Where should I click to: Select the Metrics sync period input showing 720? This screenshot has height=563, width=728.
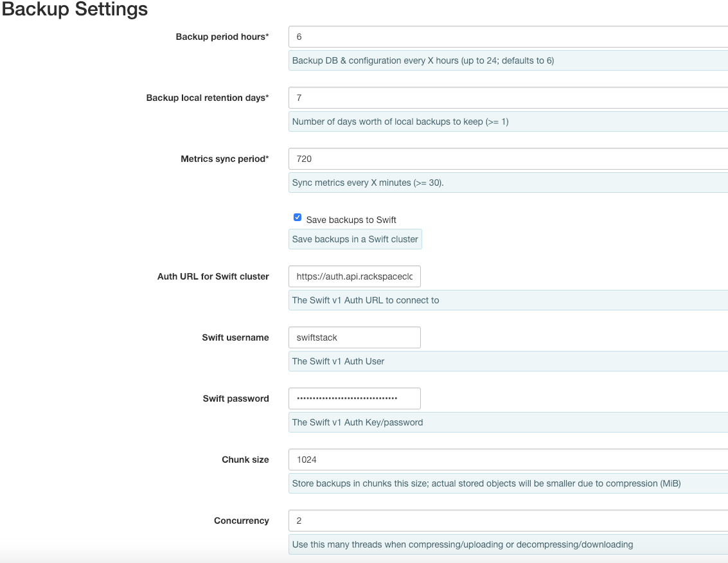[x=508, y=159]
